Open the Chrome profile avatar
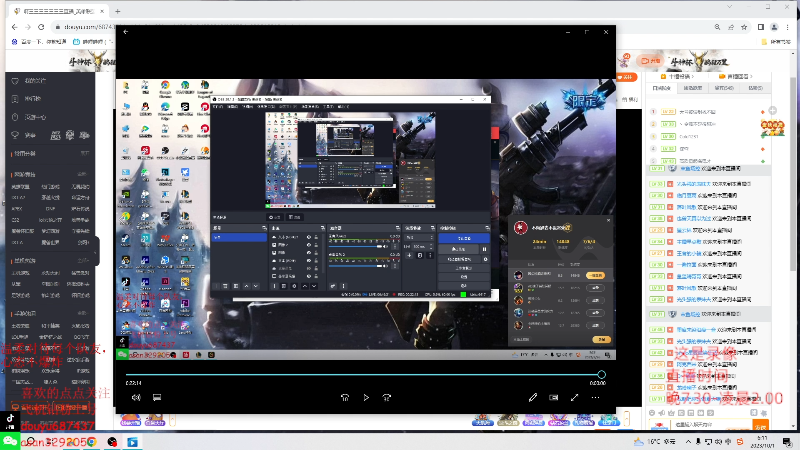This screenshot has width=800, height=450. [x=774, y=27]
